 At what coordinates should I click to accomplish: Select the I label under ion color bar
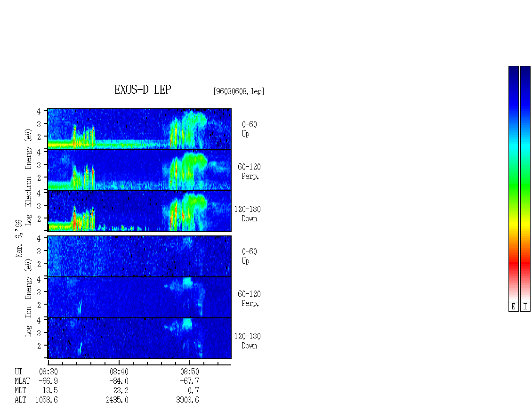coord(525,307)
